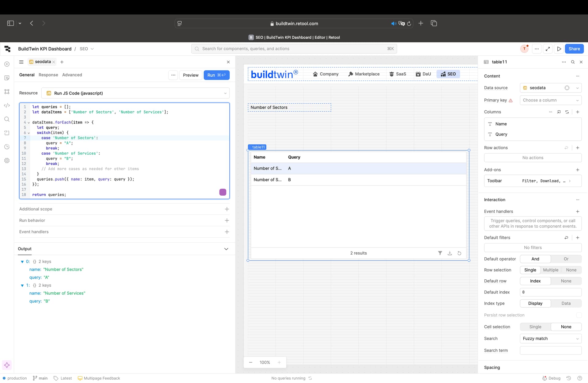The width and height of the screenshot is (588, 383).
Task: Select Or default operator
Action: (x=566, y=259)
